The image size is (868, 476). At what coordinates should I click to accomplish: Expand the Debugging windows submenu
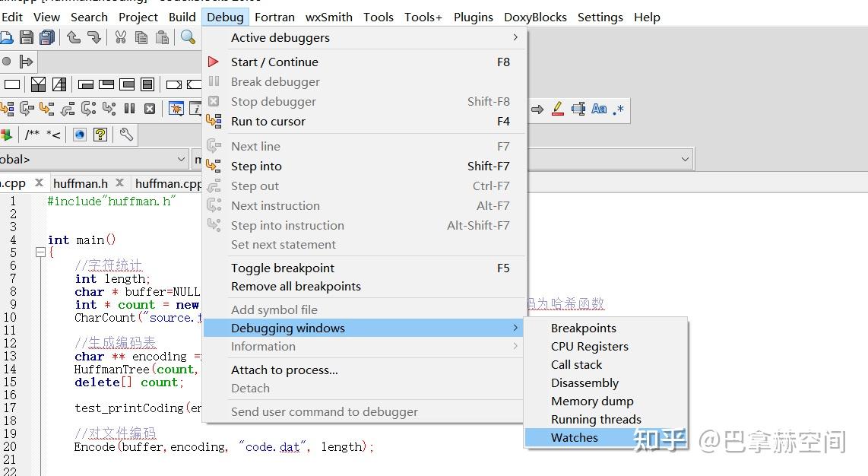tap(364, 328)
